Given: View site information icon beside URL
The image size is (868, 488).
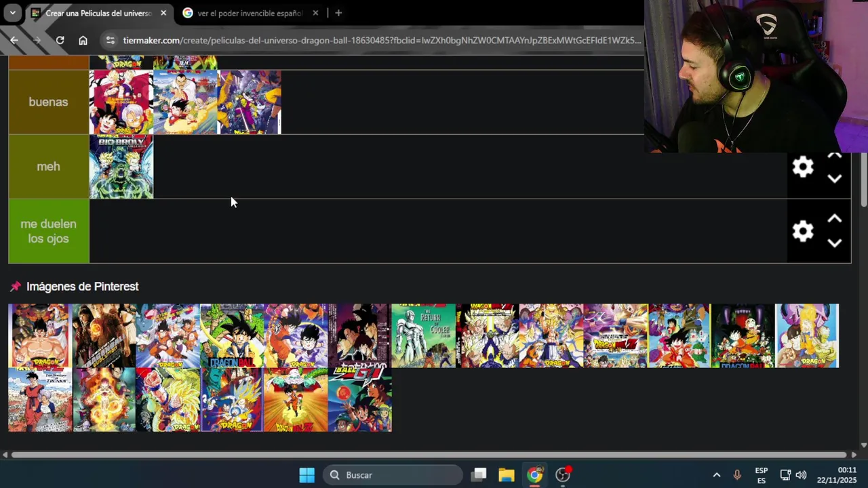Looking at the screenshot, I should pyautogui.click(x=111, y=40).
